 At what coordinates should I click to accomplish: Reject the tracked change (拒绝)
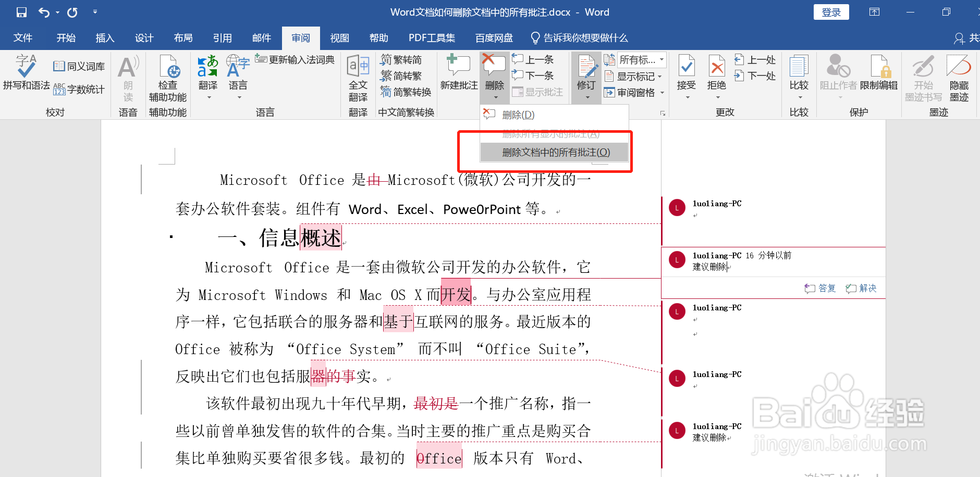(717, 72)
